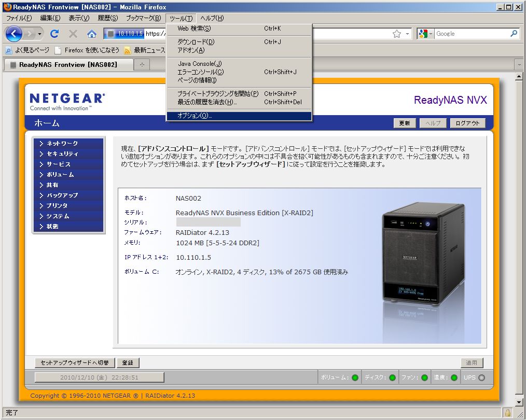The width and height of the screenshot is (526, 420).
Task: Expand the 状態 sidebar section
Action: click(x=68, y=227)
